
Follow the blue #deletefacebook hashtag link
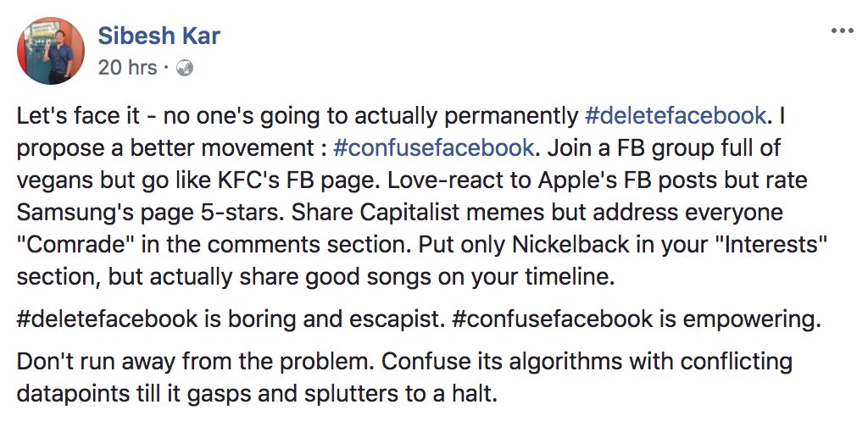point(676,115)
